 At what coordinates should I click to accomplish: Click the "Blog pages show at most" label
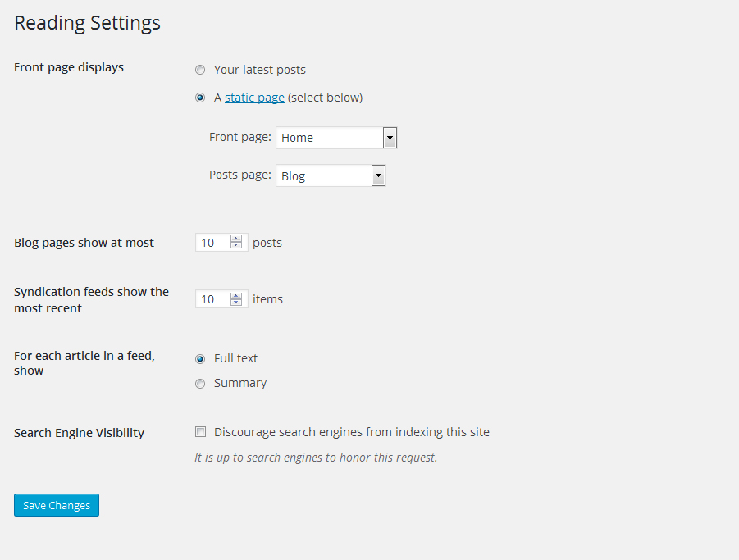tap(84, 243)
